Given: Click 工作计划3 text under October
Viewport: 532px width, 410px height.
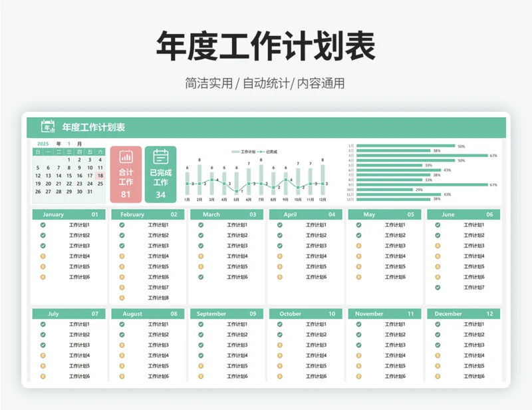Looking at the screenshot, I should point(317,345).
